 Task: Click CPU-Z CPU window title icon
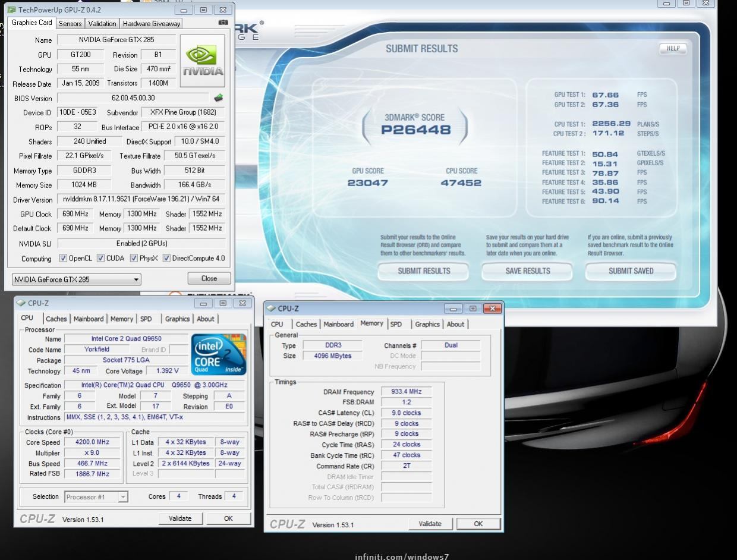pos(21,303)
